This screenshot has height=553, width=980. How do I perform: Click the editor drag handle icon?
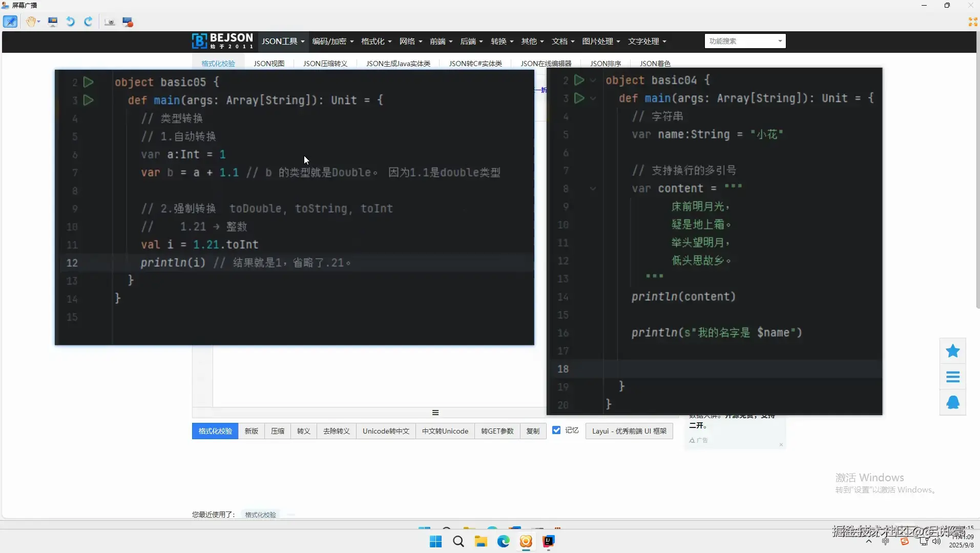pyautogui.click(x=435, y=413)
